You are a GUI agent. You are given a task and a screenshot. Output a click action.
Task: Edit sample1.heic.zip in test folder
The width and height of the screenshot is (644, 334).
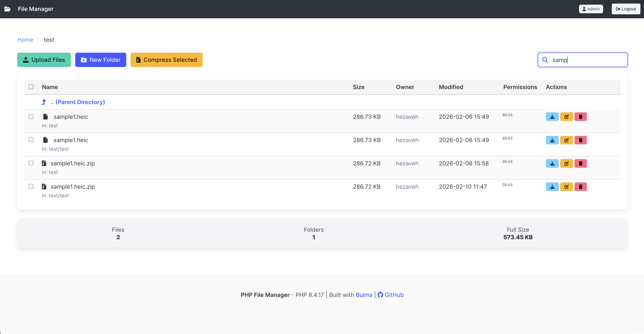pos(566,163)
